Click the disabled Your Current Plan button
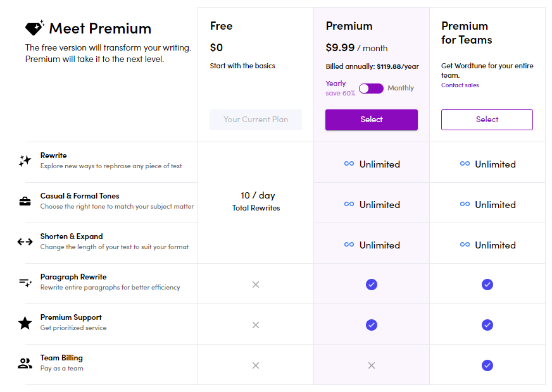The width and height of the screenshot is (552, 392). coord(256,119)
